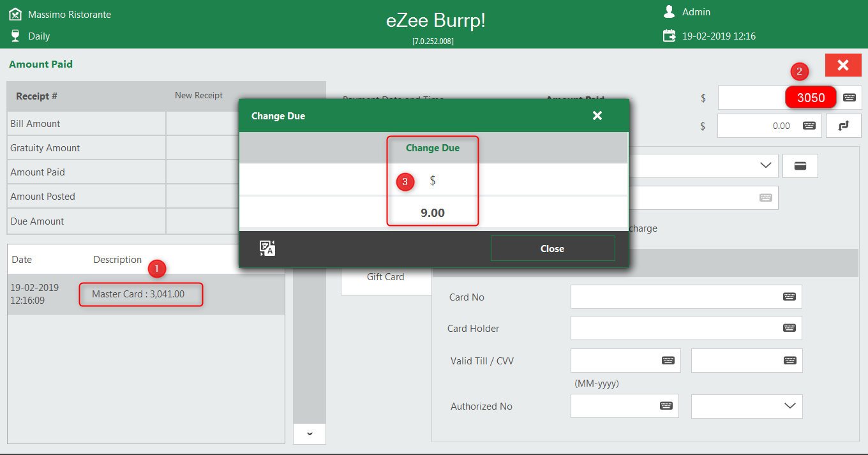Image resolution: width=868 pixels, height=455 pixels.
Task: Open the translate icon in Change Due dialog
Action: (267, 248)
